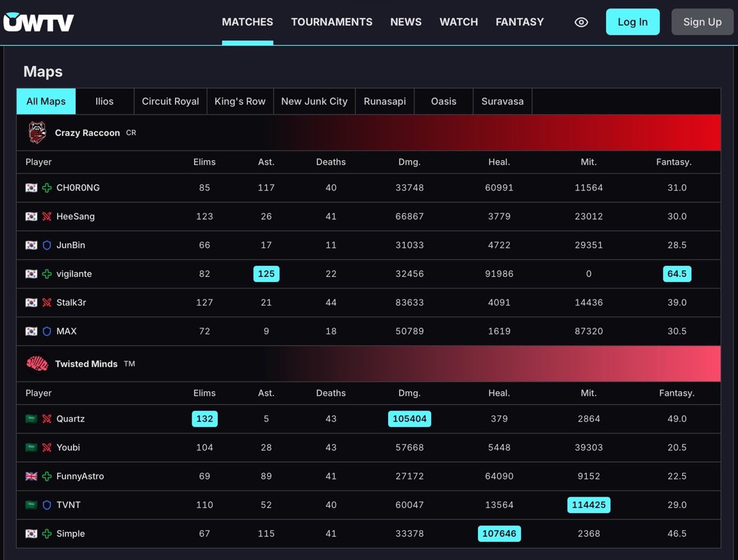Click the tank shield icon beside TVNT
The width and height of the screenshot is (738, 560).
coord(47,505)
